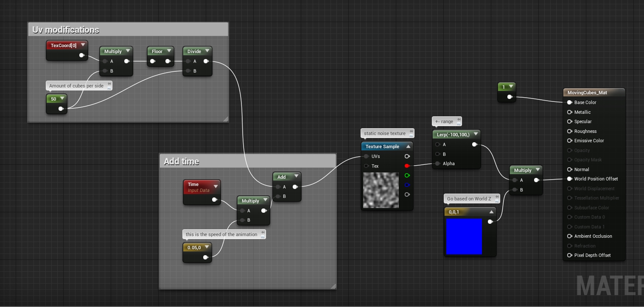Screen dimensions: 644x307
Task: Click the Texture Sample RGB white output pin
Action: click(x=407, y=156)
